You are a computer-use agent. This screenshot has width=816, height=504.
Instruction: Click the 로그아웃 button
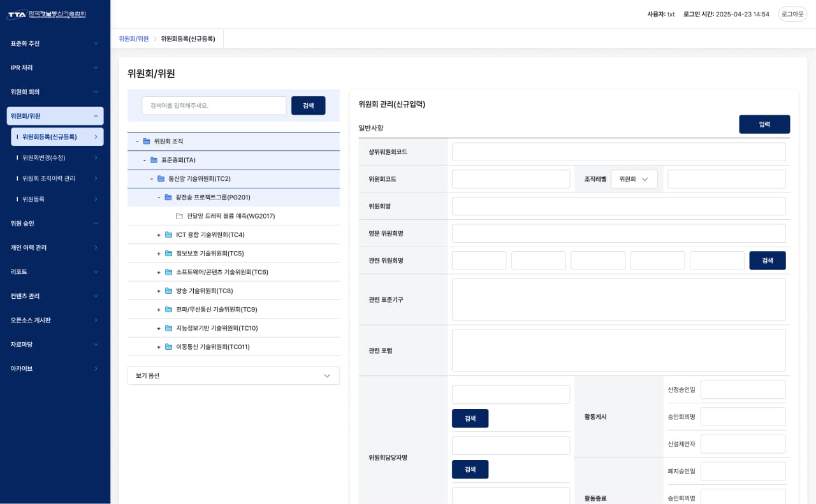[792, 14]
